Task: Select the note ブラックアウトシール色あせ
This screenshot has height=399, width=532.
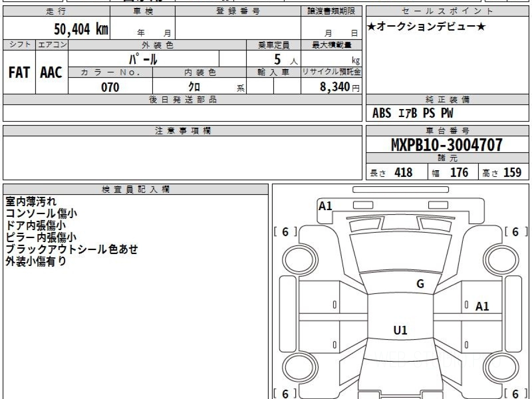Action: pos(71,250)
